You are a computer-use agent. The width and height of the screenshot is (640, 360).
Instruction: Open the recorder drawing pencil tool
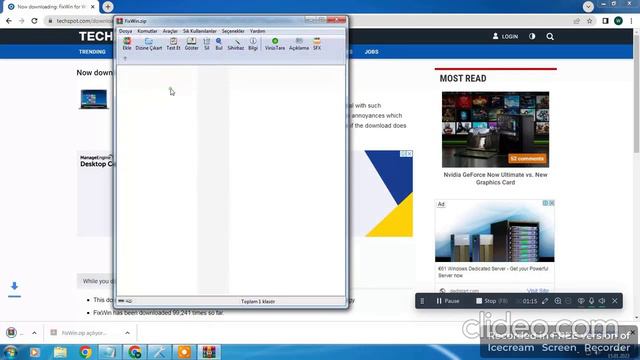point(545,301)
